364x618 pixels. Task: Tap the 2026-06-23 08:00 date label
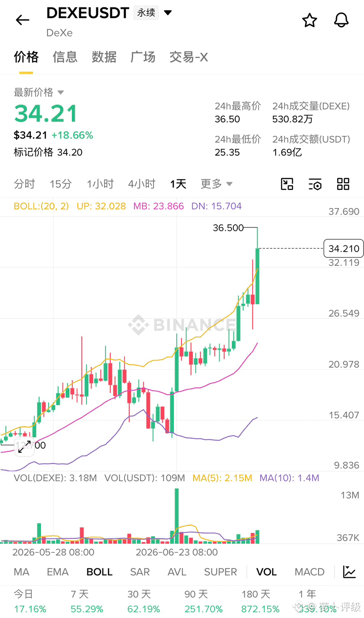coord(177,552)
